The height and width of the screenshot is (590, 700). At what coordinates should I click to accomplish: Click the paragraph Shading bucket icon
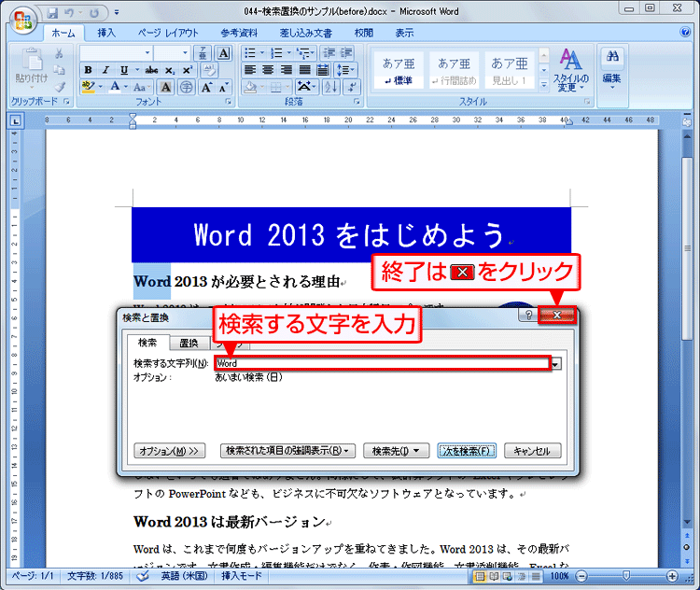coord(251,87)
